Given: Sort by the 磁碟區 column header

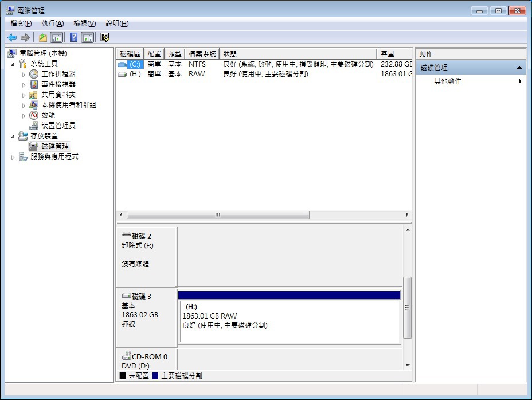Looking at the screenshot, I should pos(130,53).
